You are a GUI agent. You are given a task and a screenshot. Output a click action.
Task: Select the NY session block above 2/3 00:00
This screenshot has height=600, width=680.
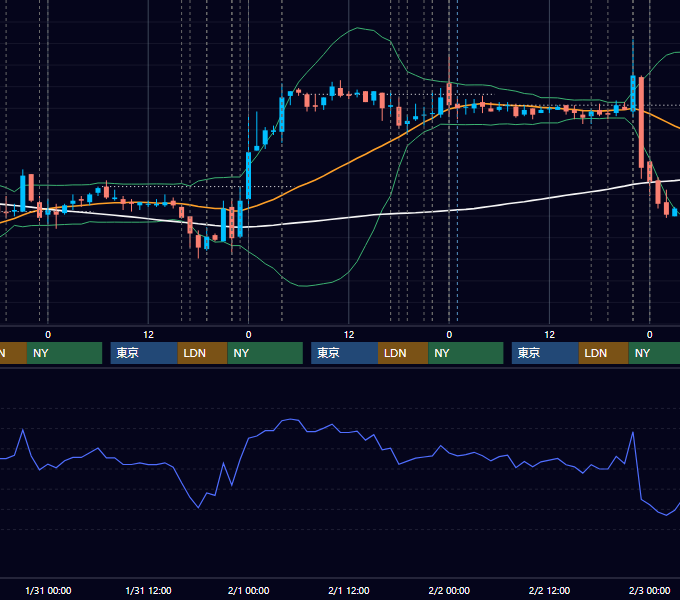654,353
